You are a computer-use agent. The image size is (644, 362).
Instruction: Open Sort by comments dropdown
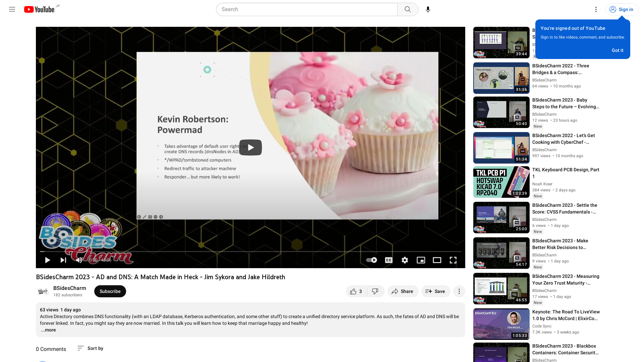pyautogui.click(x=90, y=349)
